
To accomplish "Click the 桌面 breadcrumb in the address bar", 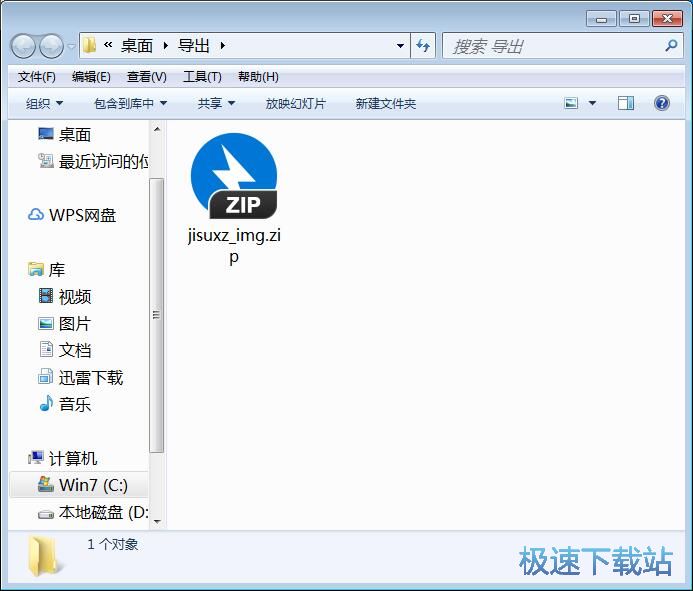I will tap(137, 46).
